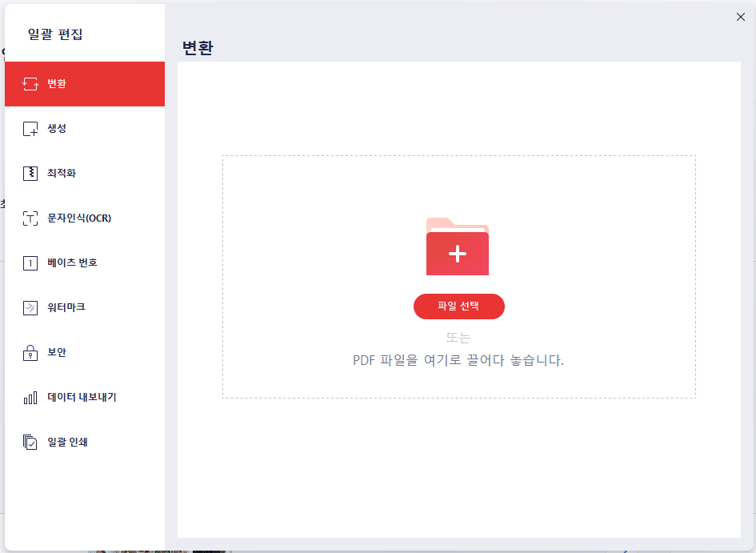Select the 워터마크 watermark icon
Viewport: 756px width, 553px height.
(30, 307)
